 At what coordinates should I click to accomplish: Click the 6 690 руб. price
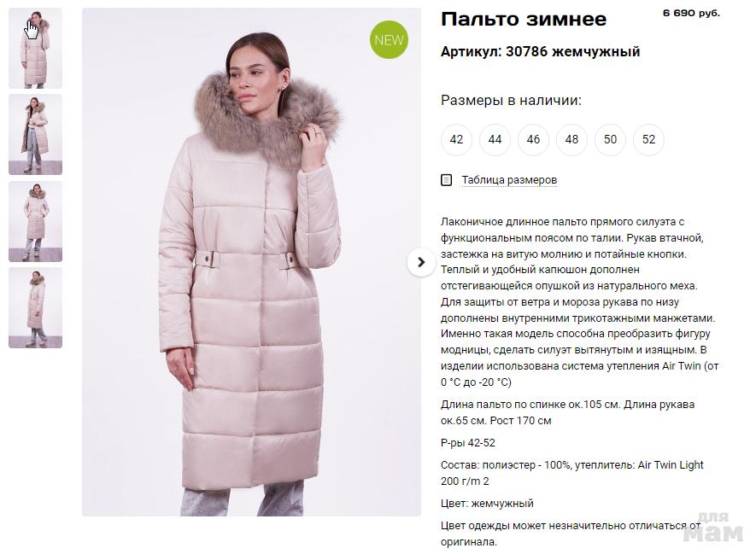point(691,14)
